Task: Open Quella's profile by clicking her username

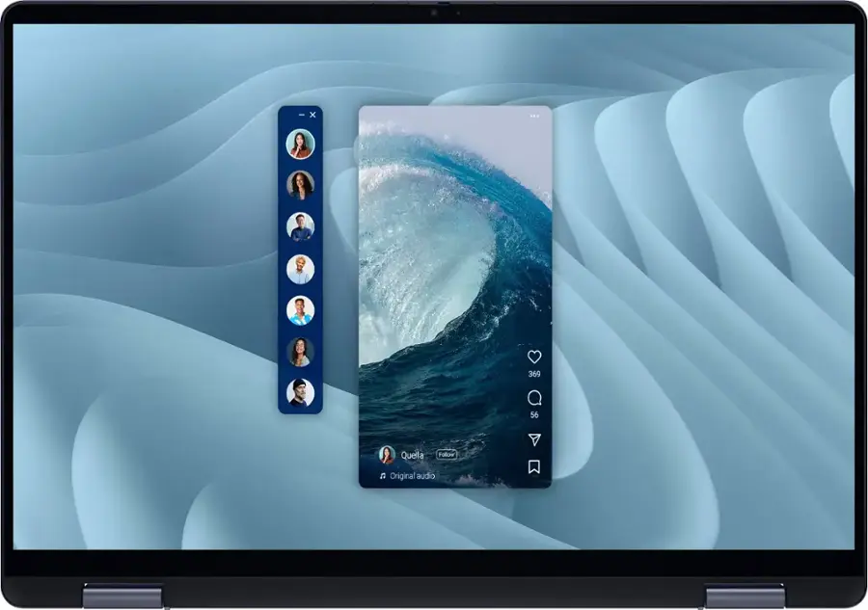Action: (x=413, y=455)
